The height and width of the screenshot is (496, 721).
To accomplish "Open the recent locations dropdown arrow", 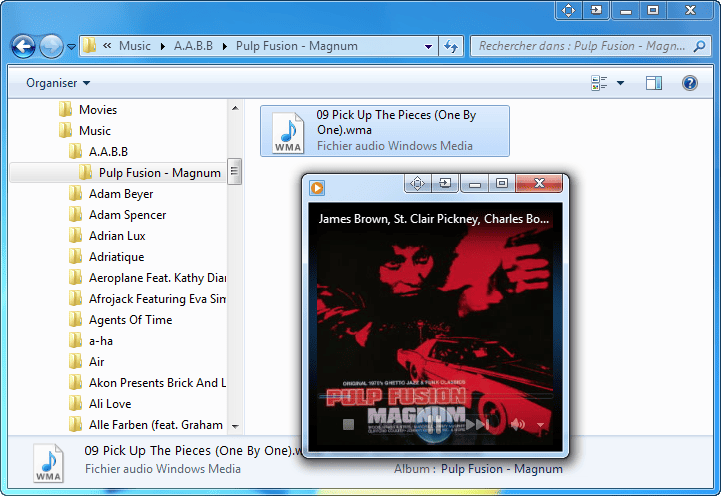I will pyautogui.click(x=71, y=46).
